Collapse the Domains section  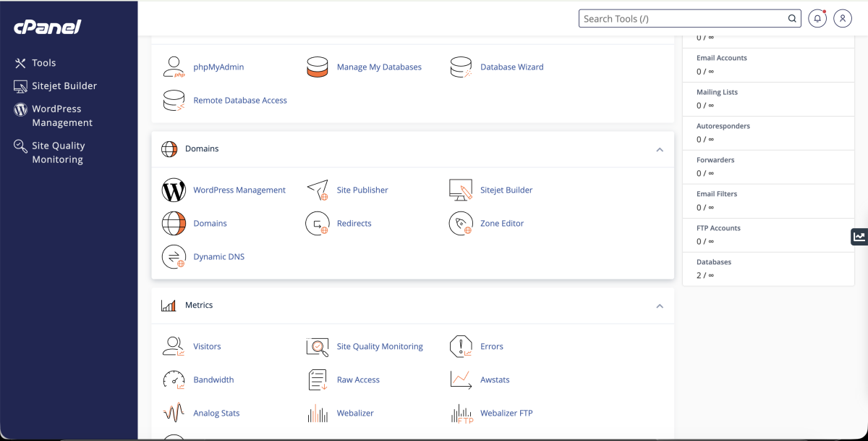tap(659, 149)
